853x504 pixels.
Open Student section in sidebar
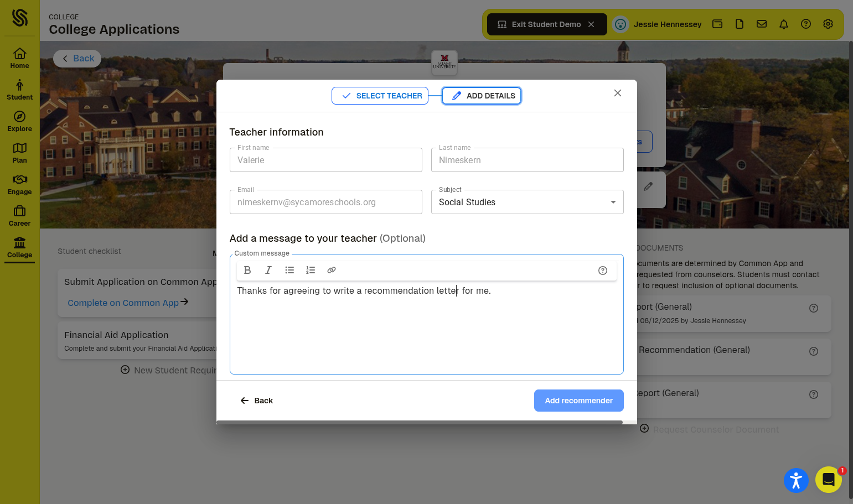click(x=19, y=90)
